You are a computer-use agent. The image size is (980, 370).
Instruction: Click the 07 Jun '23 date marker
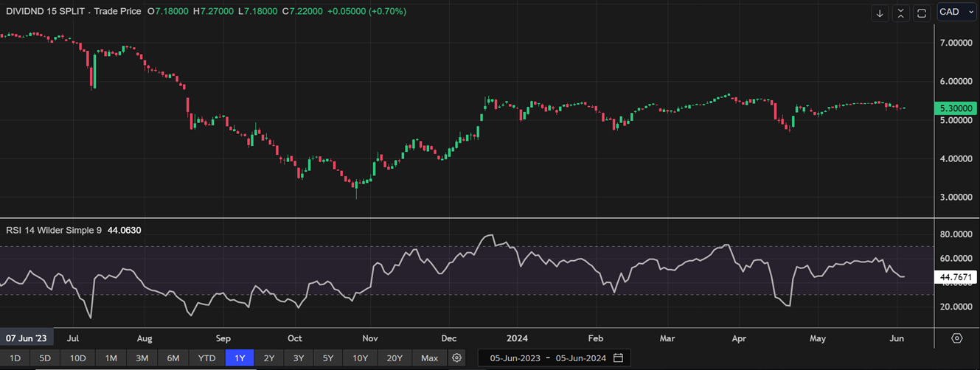[25, 339]
